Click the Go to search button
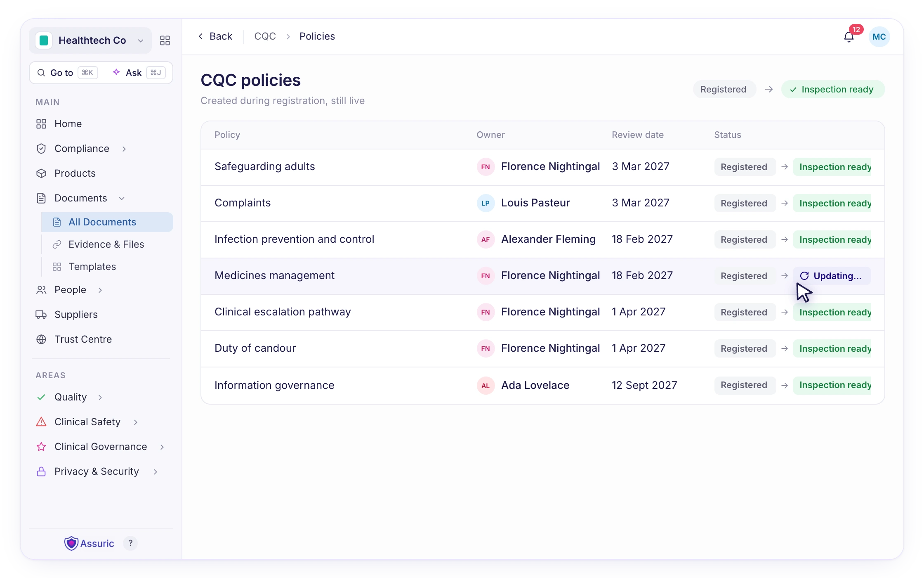This screenshot has width=924, height=578. click(x=68, y=73)
